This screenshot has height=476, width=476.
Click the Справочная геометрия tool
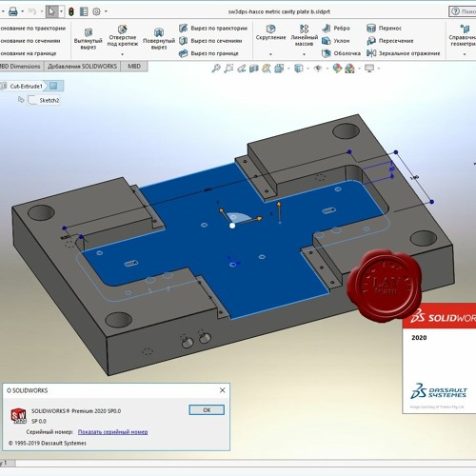(x=464, y=35)
